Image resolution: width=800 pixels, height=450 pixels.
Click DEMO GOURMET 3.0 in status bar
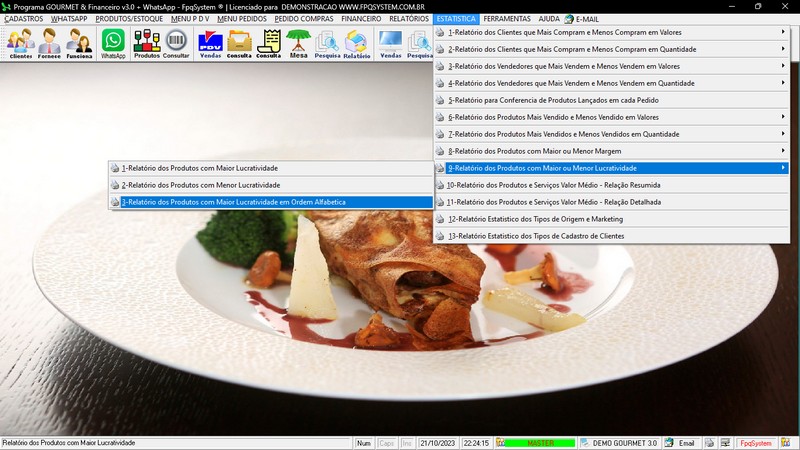click(624, 443)
